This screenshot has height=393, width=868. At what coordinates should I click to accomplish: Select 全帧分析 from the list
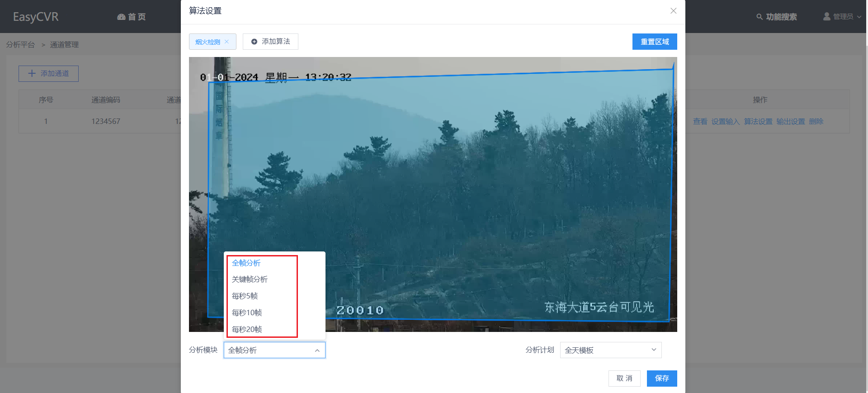tap(246, 263)
